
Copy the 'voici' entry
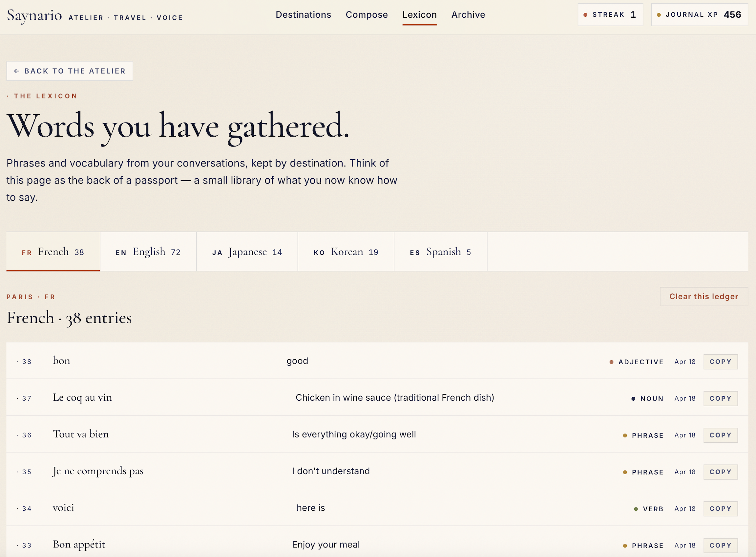(720, 509)
